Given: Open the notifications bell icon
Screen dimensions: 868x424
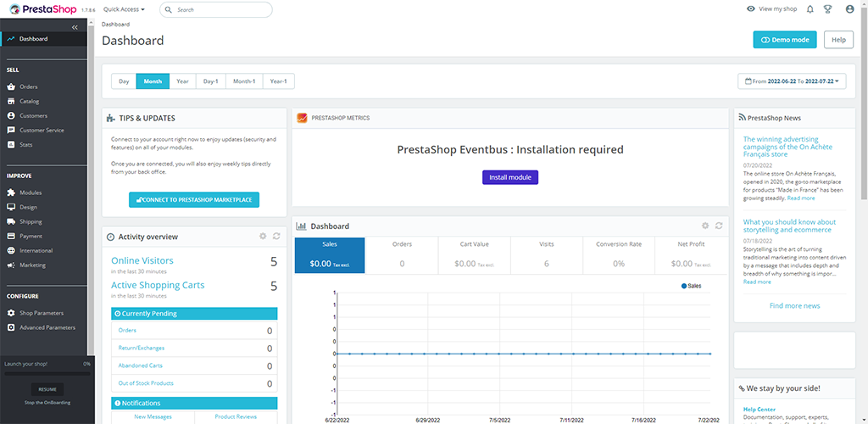Looking at the screenshot, I should (x=810, y=8).
